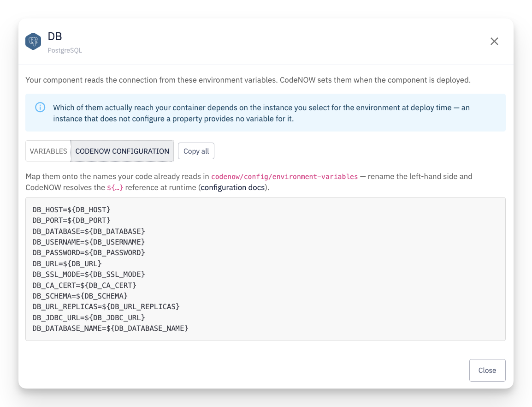The width and height of the screenshot is (532, 407).
Task: Click the DB_URL=${DB_URL} line
Action: click(67, 263)
